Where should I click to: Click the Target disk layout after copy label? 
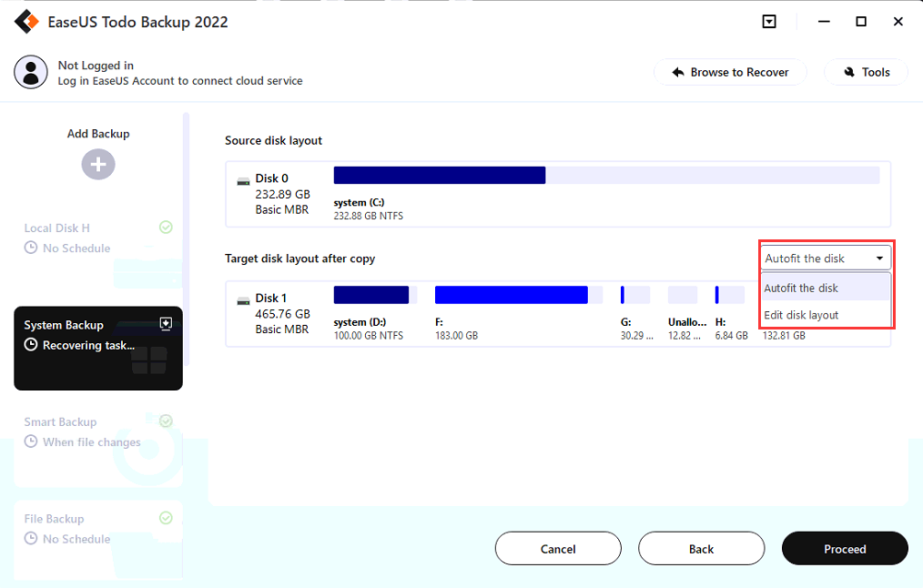pyautogui.click(x=299, y=259)
